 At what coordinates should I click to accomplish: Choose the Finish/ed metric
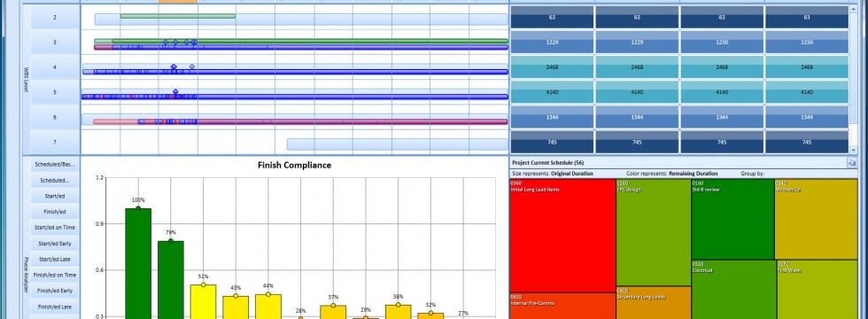(x=55, y=212)
